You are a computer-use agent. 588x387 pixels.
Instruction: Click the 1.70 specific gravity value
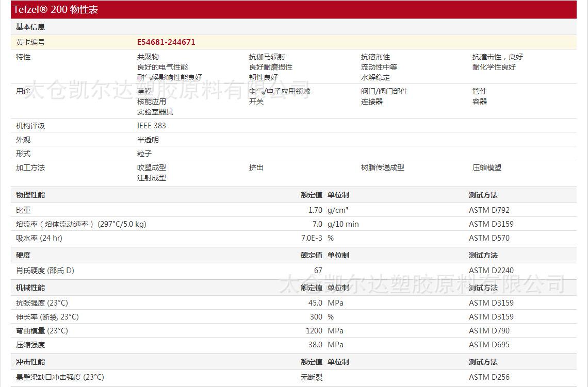[x=315, y=210]
